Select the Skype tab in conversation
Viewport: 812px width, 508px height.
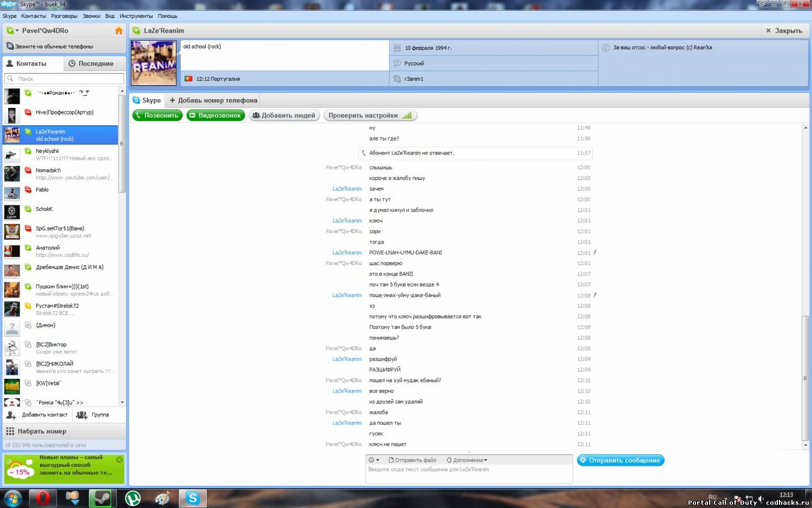point(147,100)
